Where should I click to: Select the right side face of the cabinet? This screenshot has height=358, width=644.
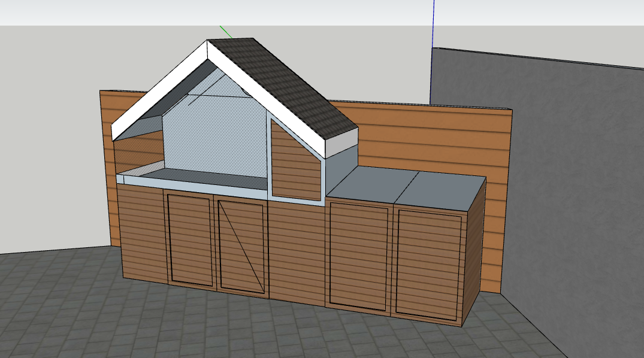click(473, 250)
